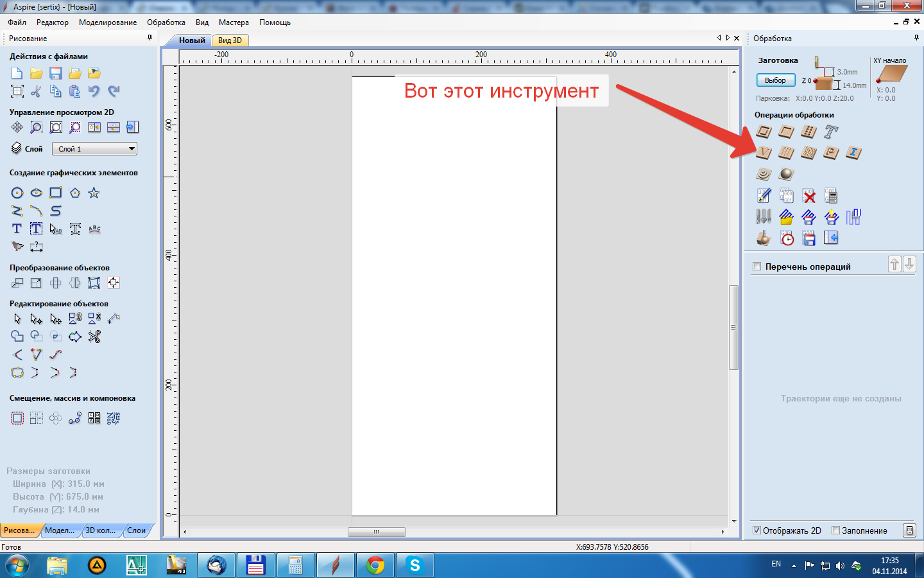Open the Profile toolpath operation
The height and width of the screenshot is (578, 924).
point(764,132)
